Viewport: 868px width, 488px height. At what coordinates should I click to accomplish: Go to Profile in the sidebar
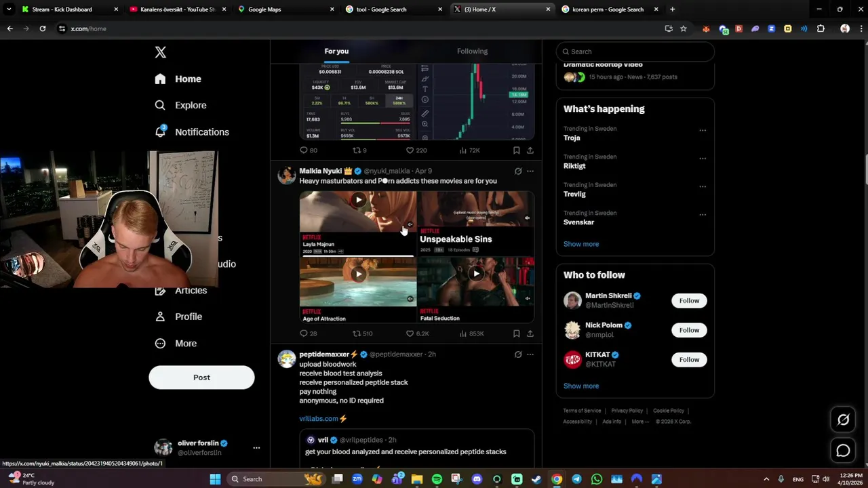click(x=178, y=317)
